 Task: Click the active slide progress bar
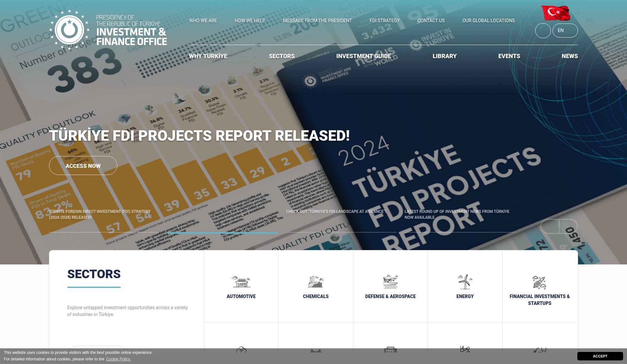pyautogui.click(x=223, y=233)
